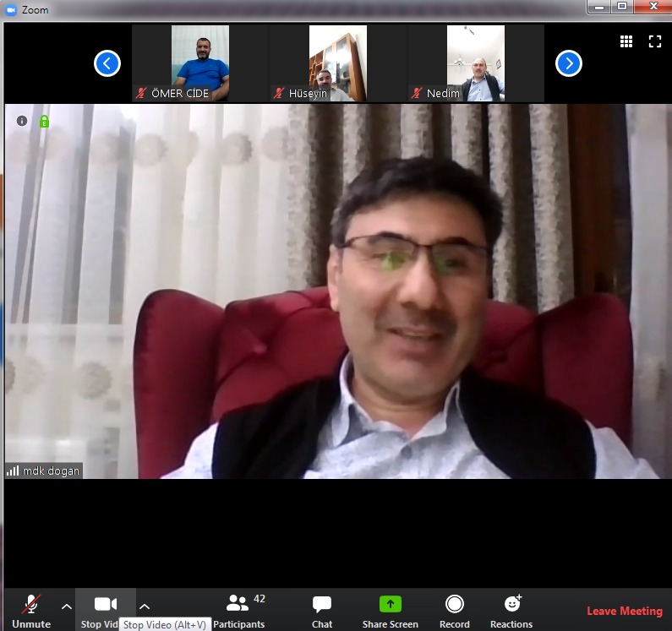Switch to gallery view grid icon
Image resolution: width=672 pixels, height=631 pixels.
point(626,41)
